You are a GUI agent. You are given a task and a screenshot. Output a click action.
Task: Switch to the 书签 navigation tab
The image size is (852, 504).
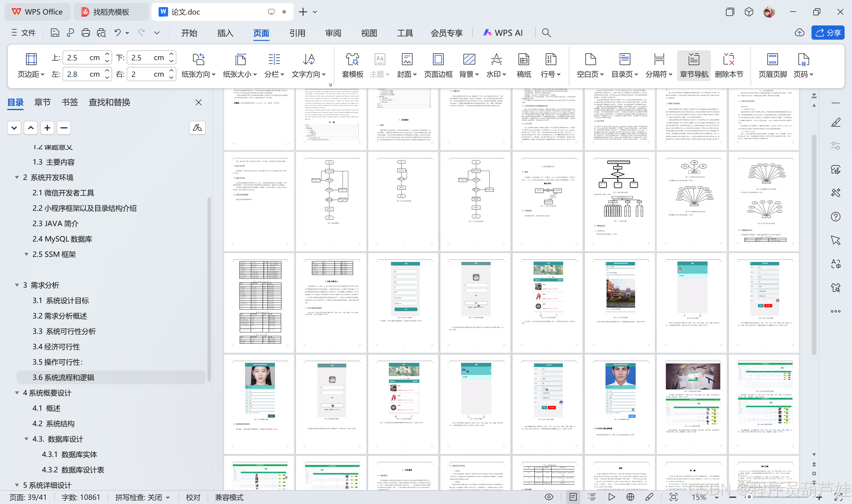coord(70,102)
